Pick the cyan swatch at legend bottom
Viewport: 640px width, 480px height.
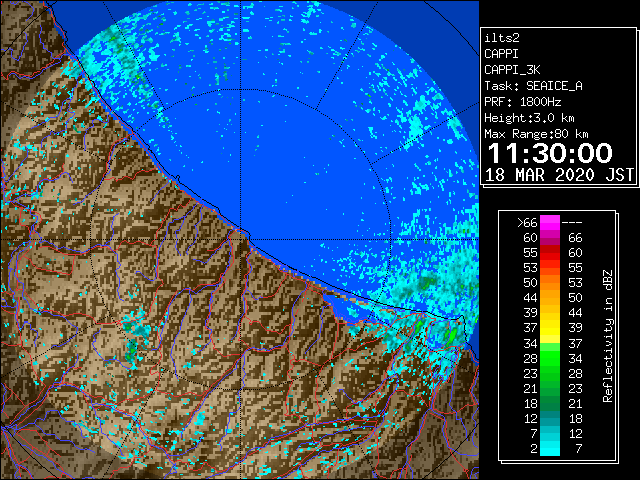click(x=550, y=449)
